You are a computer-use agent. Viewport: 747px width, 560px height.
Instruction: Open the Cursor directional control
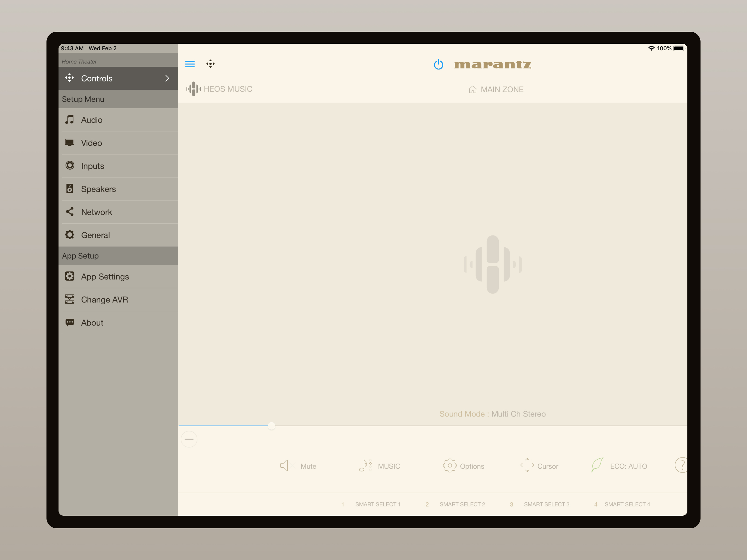[x=527, y=465]
